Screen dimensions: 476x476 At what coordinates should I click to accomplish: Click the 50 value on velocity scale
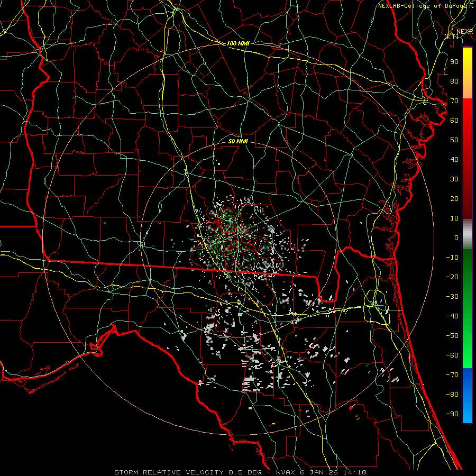point(454,140)
